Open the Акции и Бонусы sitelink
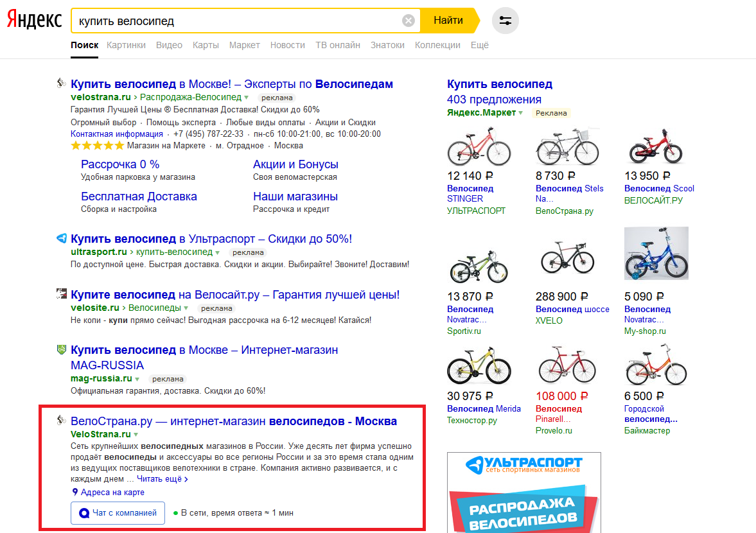Viewport: 756px width, 533px height. 295,164
